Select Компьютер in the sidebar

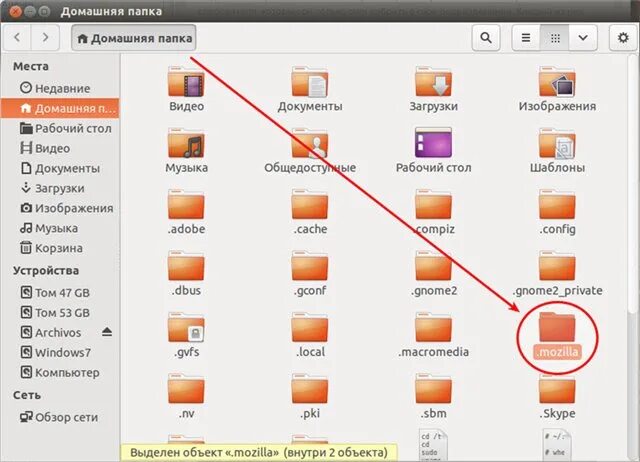tap(60, 373)
